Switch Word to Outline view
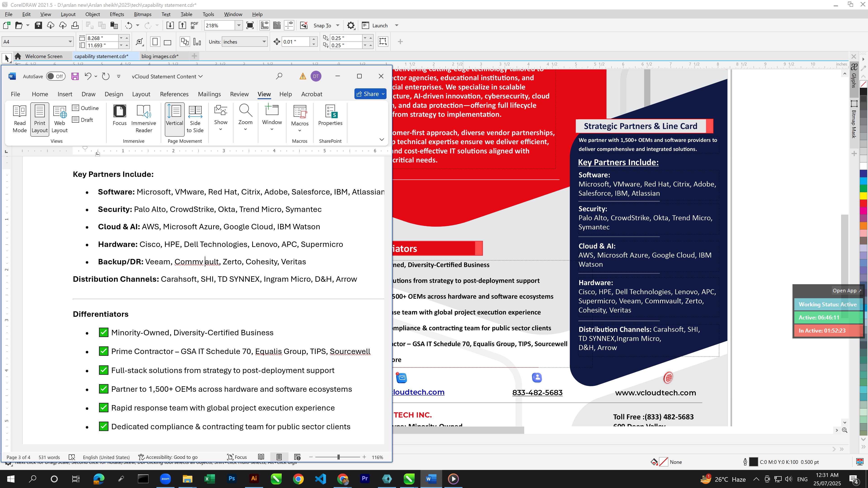This screenshot has width=868, height=488. [x=85, y=108]
